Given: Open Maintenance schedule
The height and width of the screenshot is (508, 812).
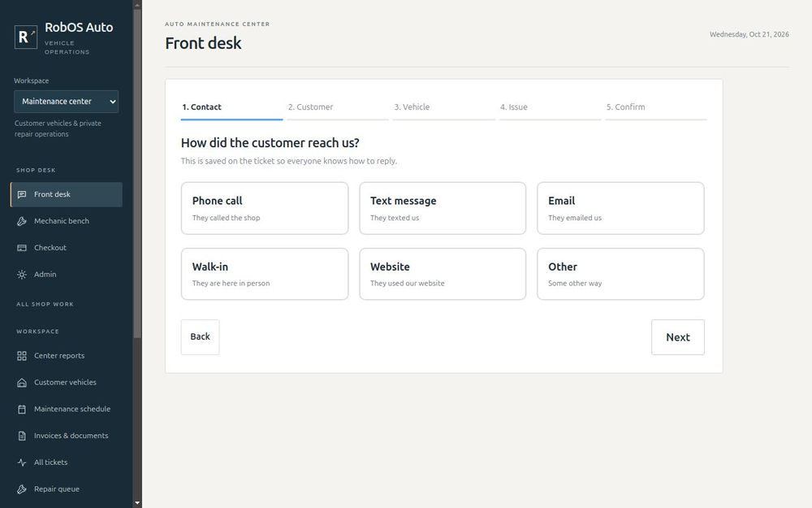Looking at the screenshot, I should pyautogui.click(x=67, y=410).
